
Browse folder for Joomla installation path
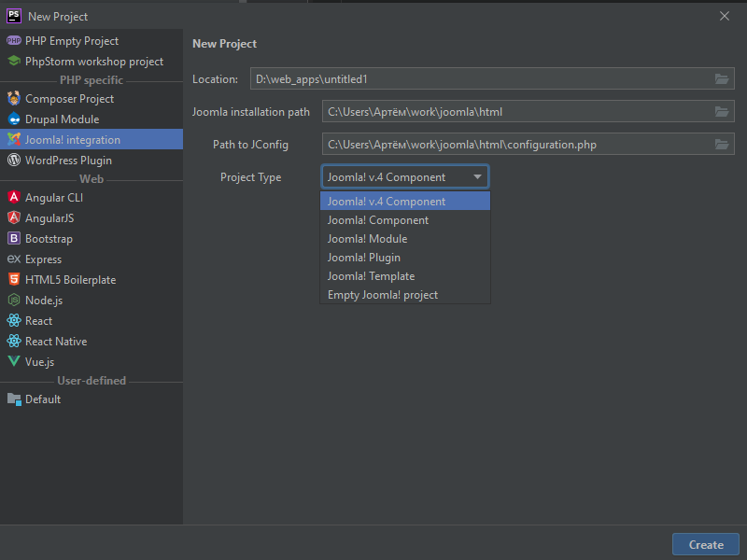point(722,112)
